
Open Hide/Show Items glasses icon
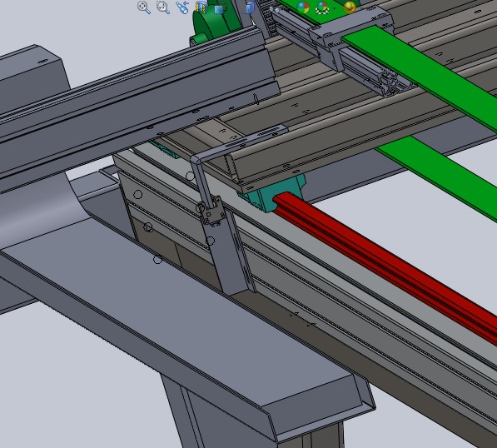pos(275,9)
